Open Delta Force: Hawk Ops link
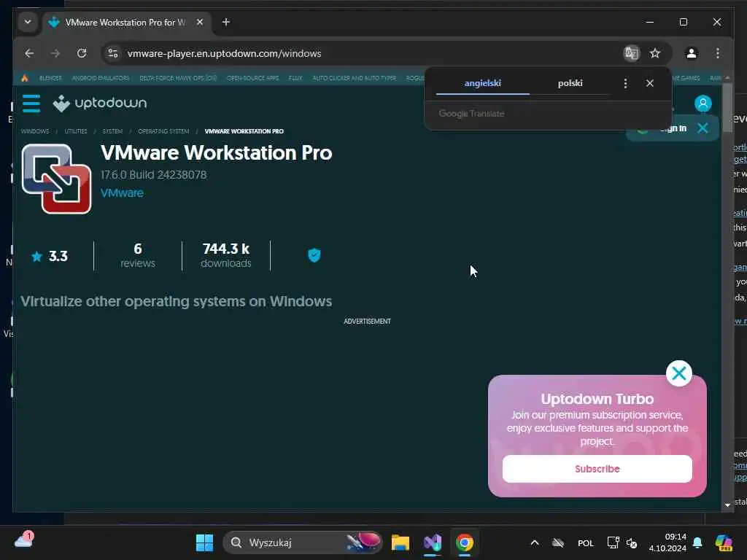The height and width of the screenshot is (560, 747). (x=178, y=78)
